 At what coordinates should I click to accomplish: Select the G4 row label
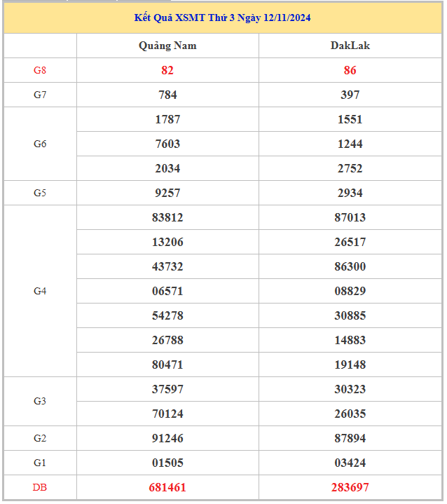[x=40, y=291]
